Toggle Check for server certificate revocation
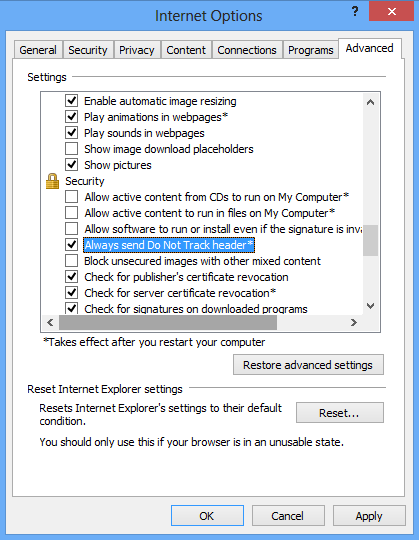Viewport: 419px width, 540px height. (72, 293)
